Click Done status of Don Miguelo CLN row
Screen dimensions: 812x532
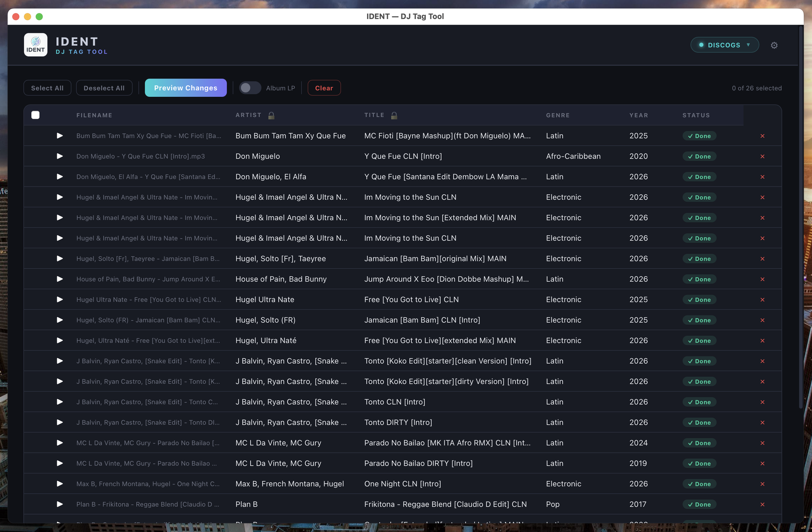pyautogui.click(x=699, y=156)
